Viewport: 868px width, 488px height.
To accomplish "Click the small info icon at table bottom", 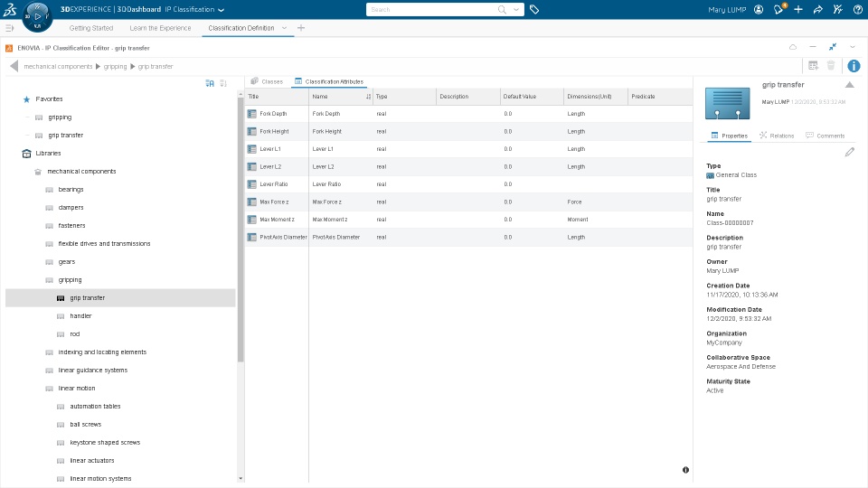I will point(685,470).
